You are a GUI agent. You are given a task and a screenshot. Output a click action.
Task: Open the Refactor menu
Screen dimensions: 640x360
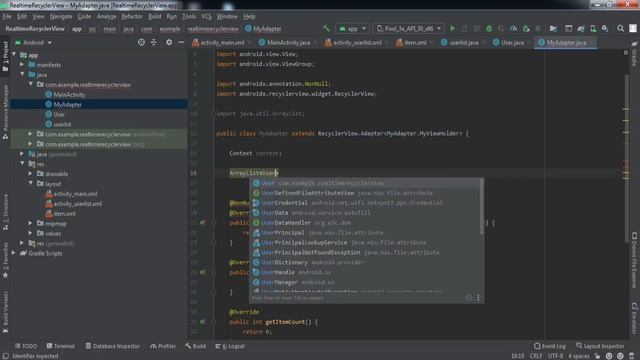pyautogui.click(x=132, y=16)
